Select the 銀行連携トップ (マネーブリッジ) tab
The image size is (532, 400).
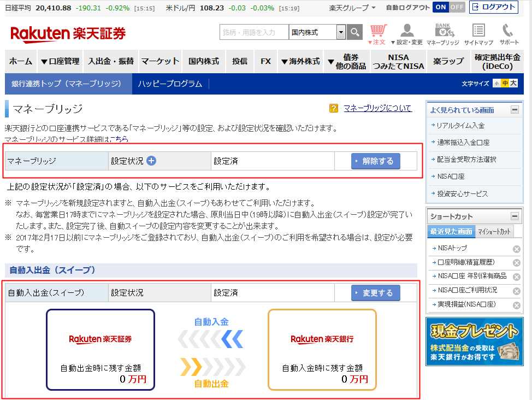68,84
